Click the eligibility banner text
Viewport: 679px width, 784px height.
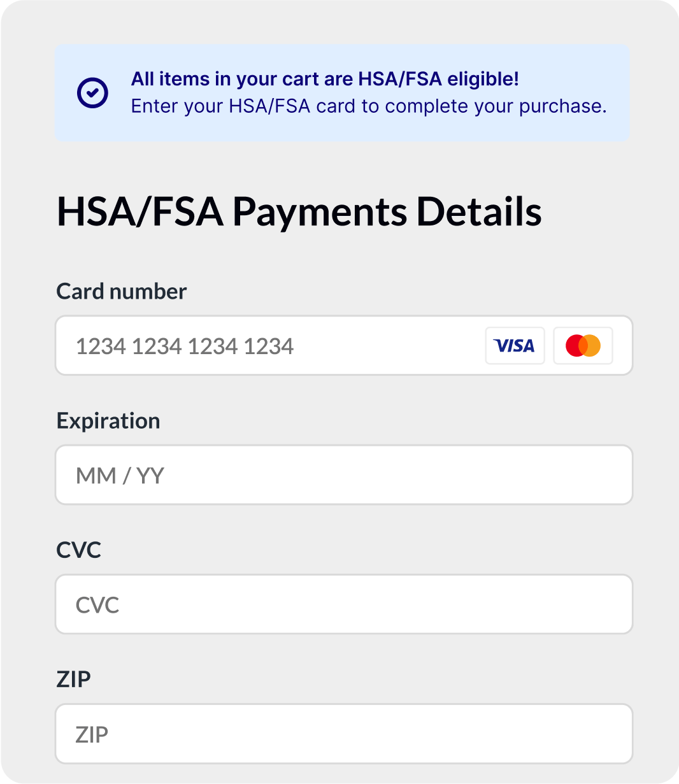click(x=325, y=79)
